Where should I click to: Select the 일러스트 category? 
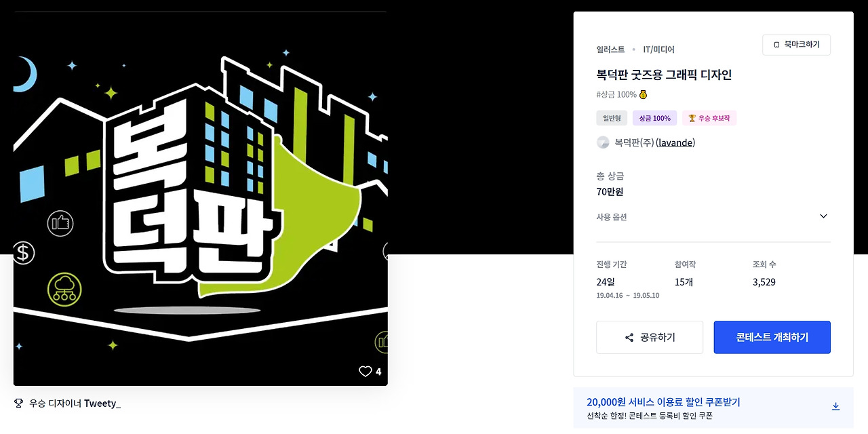tap(611, 50)
